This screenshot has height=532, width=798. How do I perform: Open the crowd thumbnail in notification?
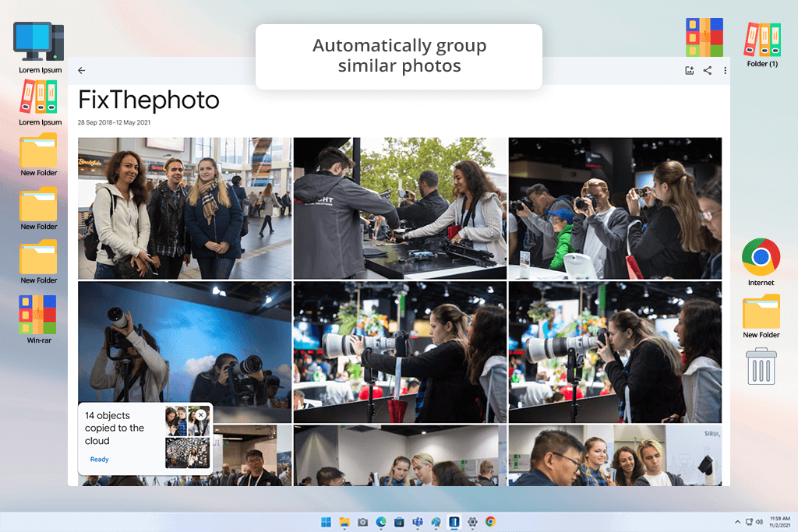click(x=187, y=453)
